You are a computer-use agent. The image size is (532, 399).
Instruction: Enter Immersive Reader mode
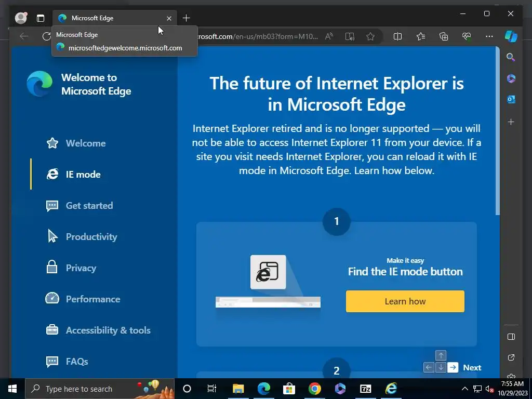point(350,36)
